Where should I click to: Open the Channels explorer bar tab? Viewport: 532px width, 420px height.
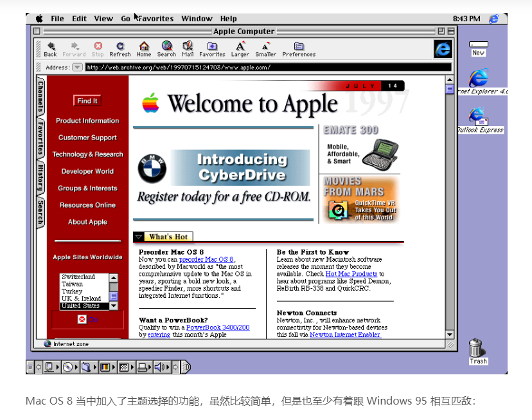[x=40, y=96]
